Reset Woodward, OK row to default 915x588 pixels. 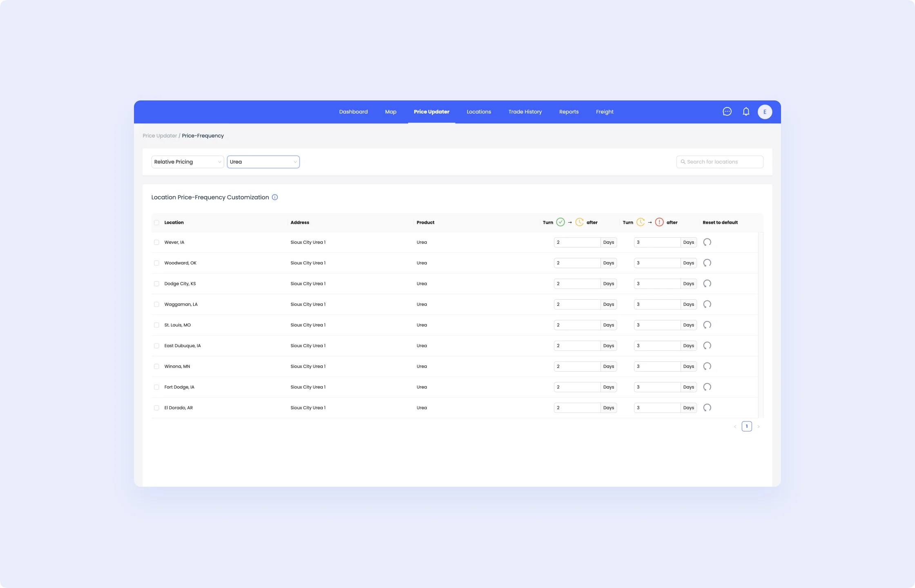point(707,263)
